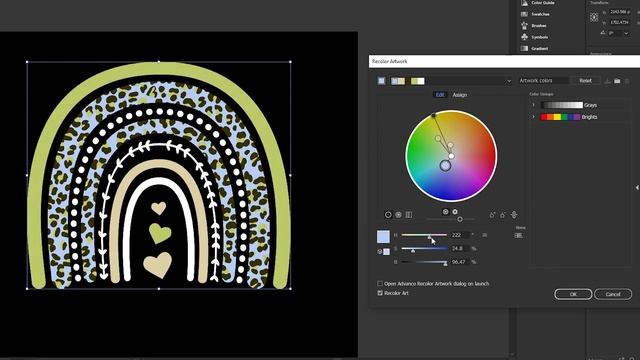The image size is (640, 360).
Task: Open the Color Guide panel
Action: click(538, 3)
